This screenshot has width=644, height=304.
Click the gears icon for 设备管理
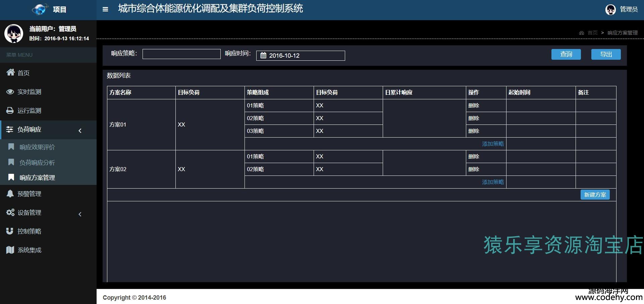point(10,212)
